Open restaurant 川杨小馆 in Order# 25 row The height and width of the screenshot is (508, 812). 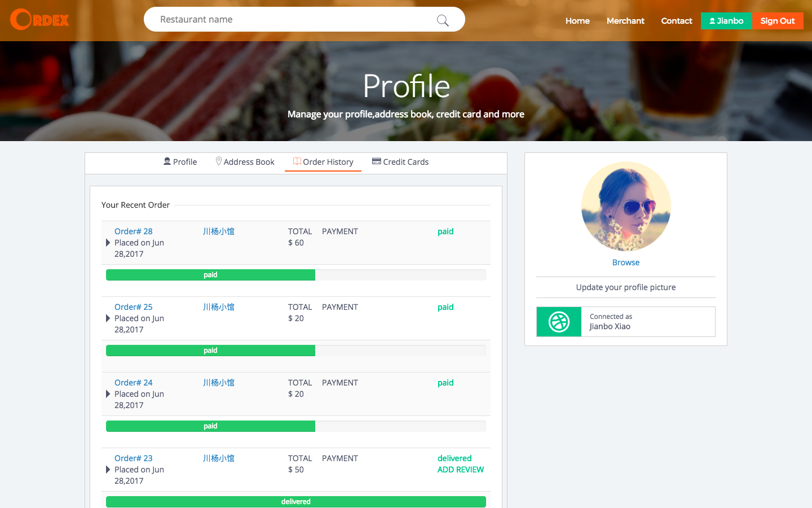[x=219, y=307]
